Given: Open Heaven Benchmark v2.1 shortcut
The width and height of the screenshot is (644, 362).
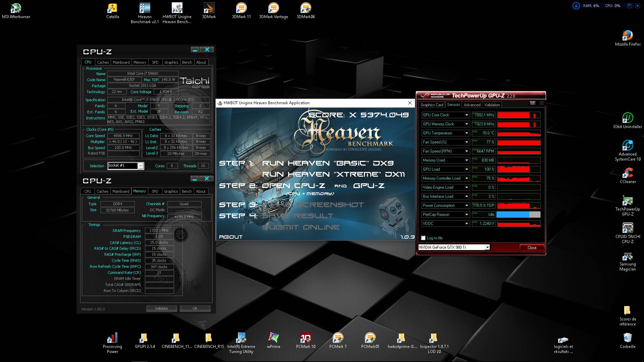Looking at the screenshot, I should tap(145, 13).
